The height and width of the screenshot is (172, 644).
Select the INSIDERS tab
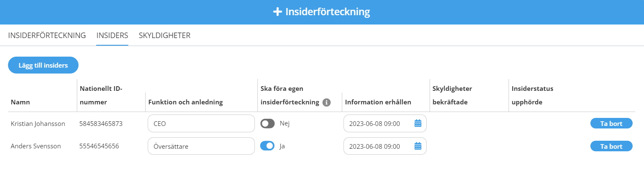[112, 35]
